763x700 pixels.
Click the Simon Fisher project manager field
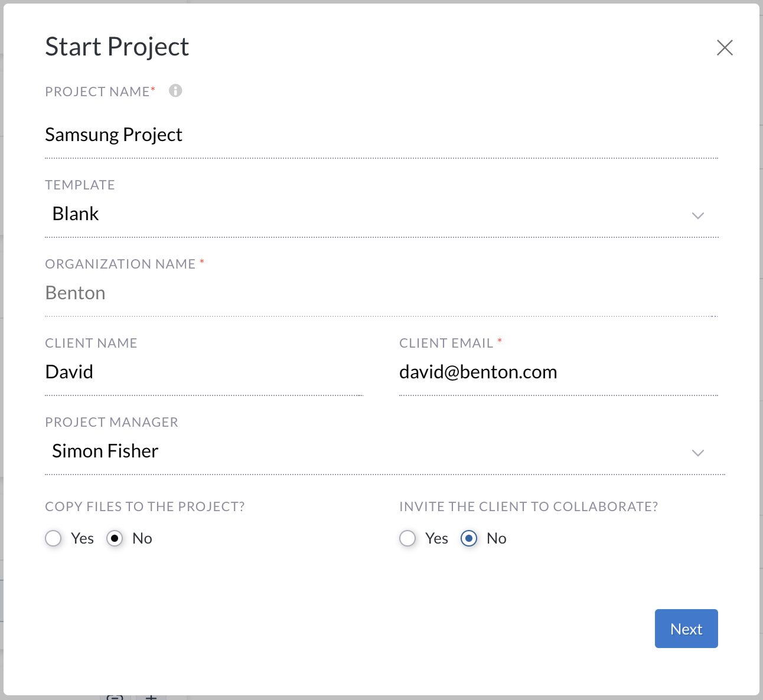point(354,452)
